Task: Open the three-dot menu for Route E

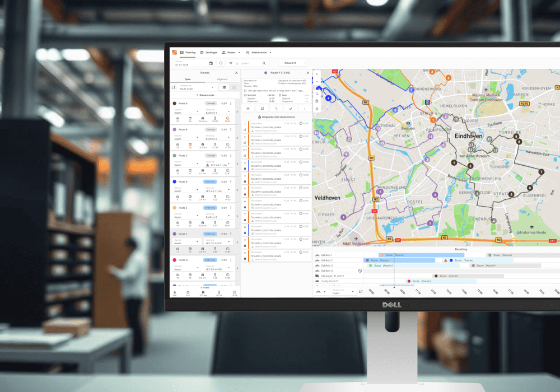Action: 231,208
